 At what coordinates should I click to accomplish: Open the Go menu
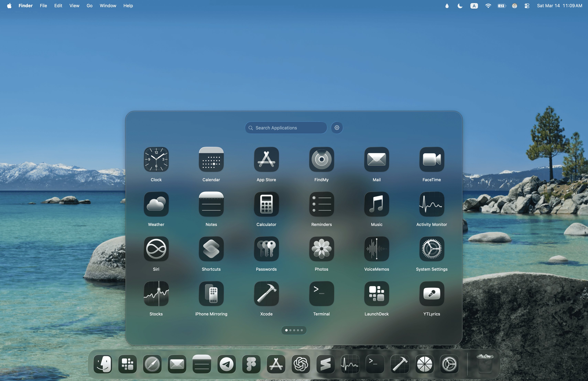(89, 6)
